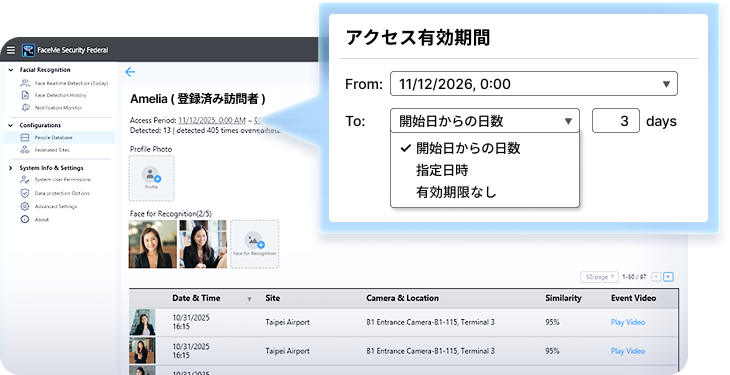
Task: Open Federated Sites
Action: (52, 150)
